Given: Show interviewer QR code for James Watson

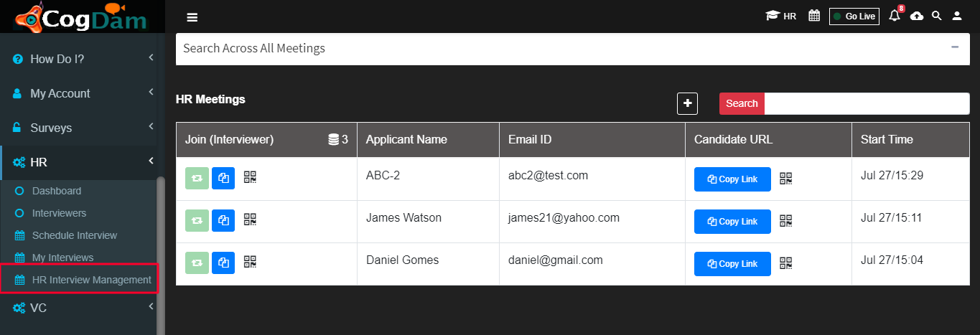Looking at the screenshot, I should [x=250, y=220].
